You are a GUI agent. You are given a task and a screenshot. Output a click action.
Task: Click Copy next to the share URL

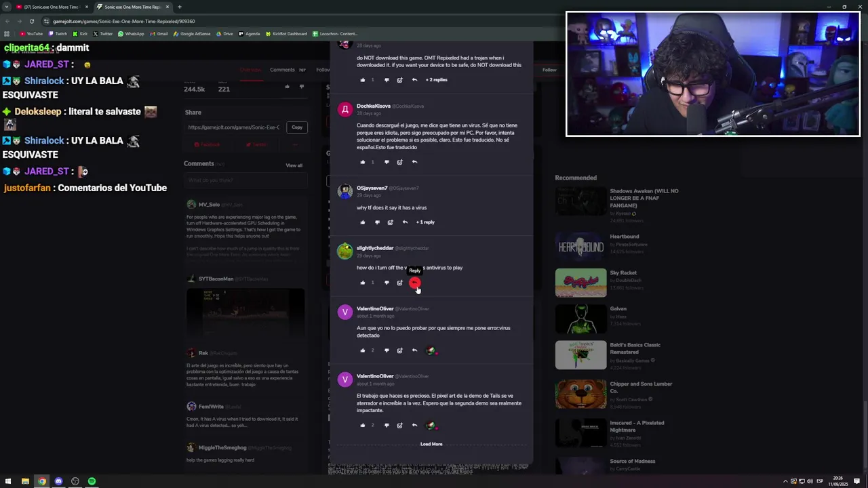pos(297,127)
